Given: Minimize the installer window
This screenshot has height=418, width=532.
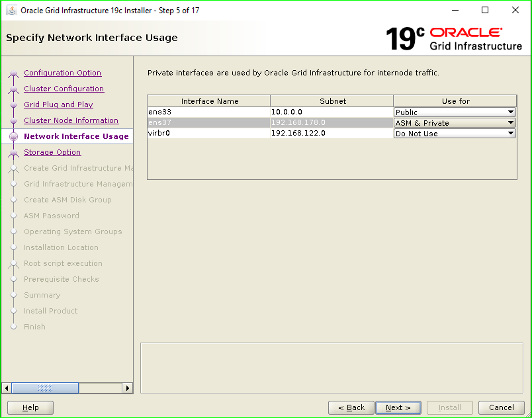Looking at the screenshot, I should [x=455, y=10].
